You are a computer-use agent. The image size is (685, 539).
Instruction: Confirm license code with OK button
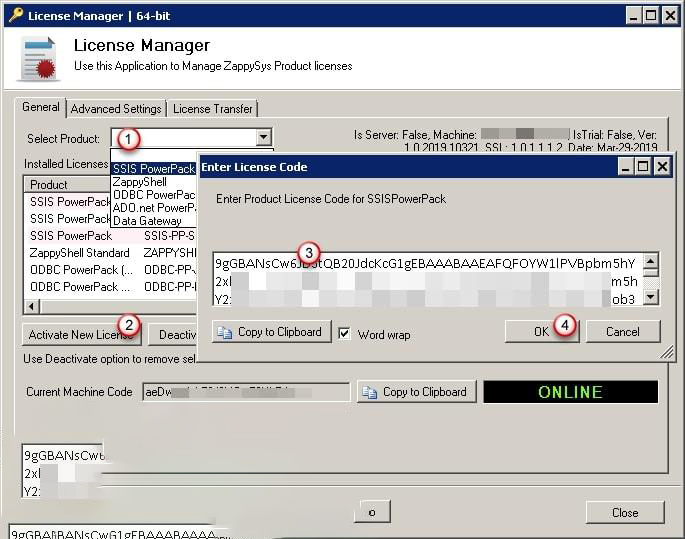click(542, 332)
